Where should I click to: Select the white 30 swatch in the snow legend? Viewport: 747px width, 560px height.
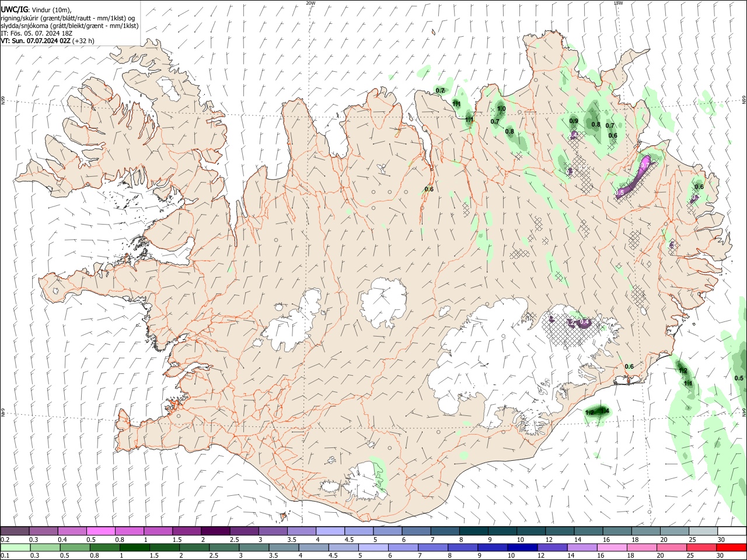731,531
